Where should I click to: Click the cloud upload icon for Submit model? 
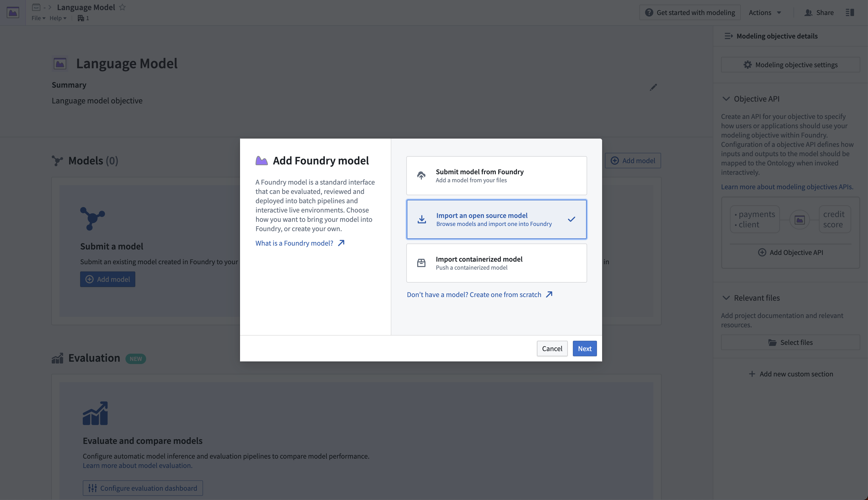point(421,176)
